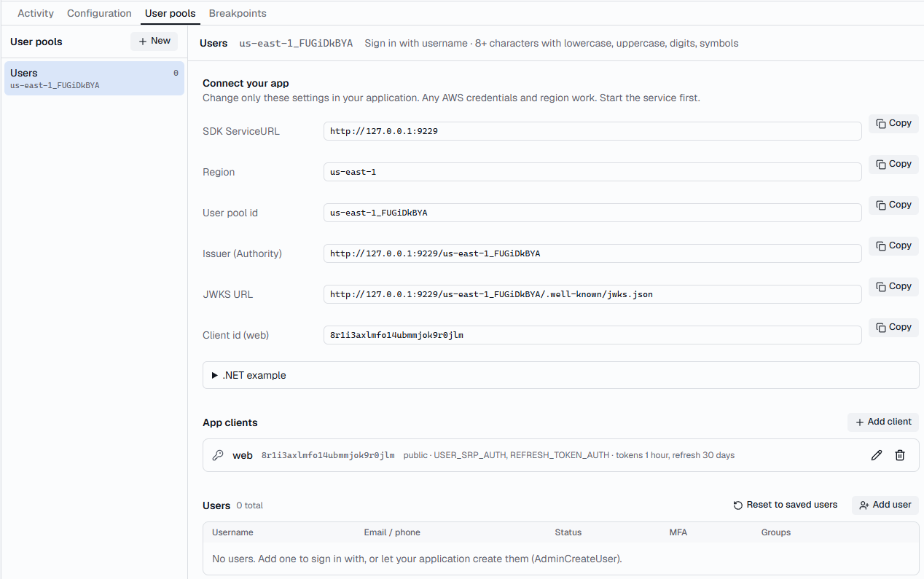Image resolution: width=924 pixels, height=579 pixels.
Task: Copy the Issuer (Authority) URL
Action: [893, 245]
